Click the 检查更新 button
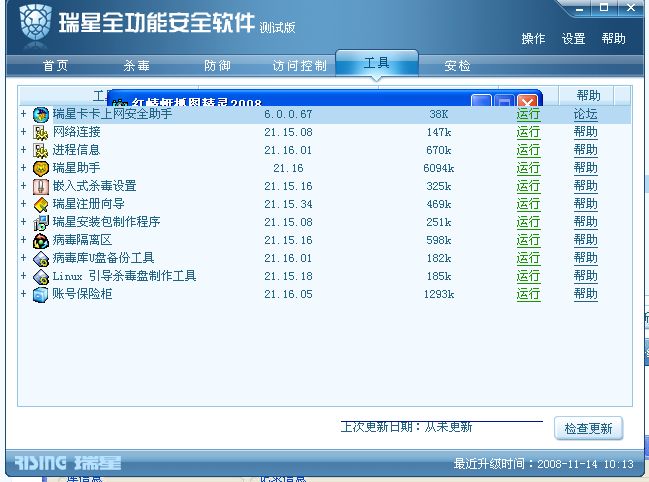Screen dimensions: 649x482 coord(588,428)
